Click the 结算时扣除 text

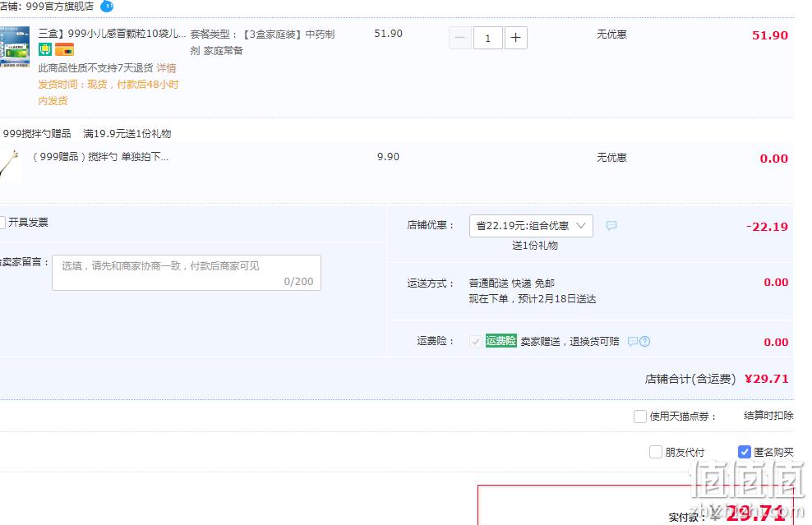coord(768,415)
